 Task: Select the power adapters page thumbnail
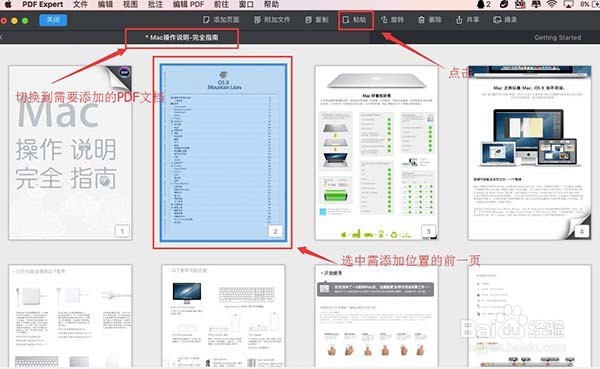point(70,316)
